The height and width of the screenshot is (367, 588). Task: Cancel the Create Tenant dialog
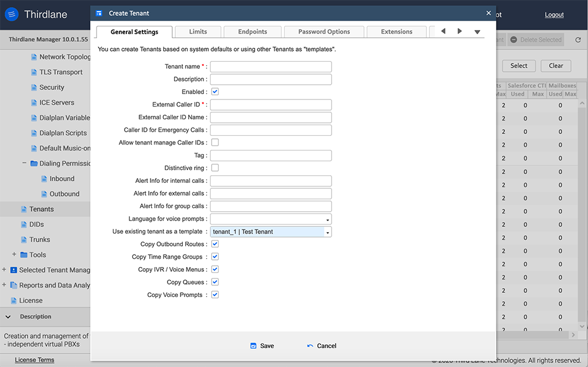(322, 346)
